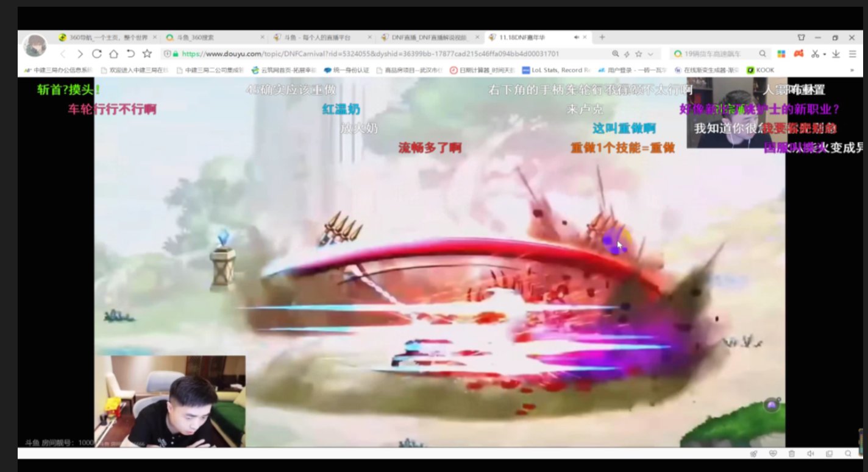Screen dimensions: 868x472
Task: Open 在线渐变生成器 bookmark
Action: (707, 70)
